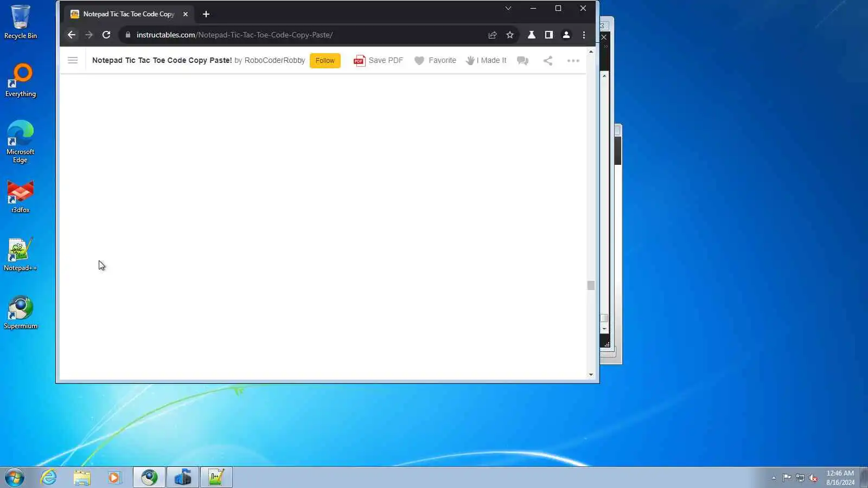
Task: Share this page from the address bar
Action: point(493,35)
